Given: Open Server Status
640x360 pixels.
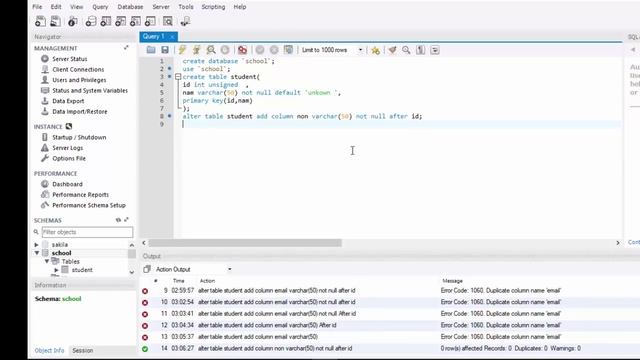Looking at the screenshot, I should point(69,59).
